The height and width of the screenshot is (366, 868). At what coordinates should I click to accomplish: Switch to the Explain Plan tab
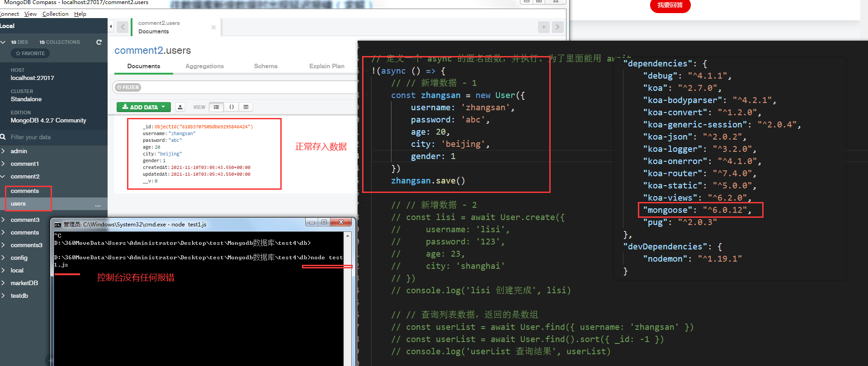click(327, 66)
